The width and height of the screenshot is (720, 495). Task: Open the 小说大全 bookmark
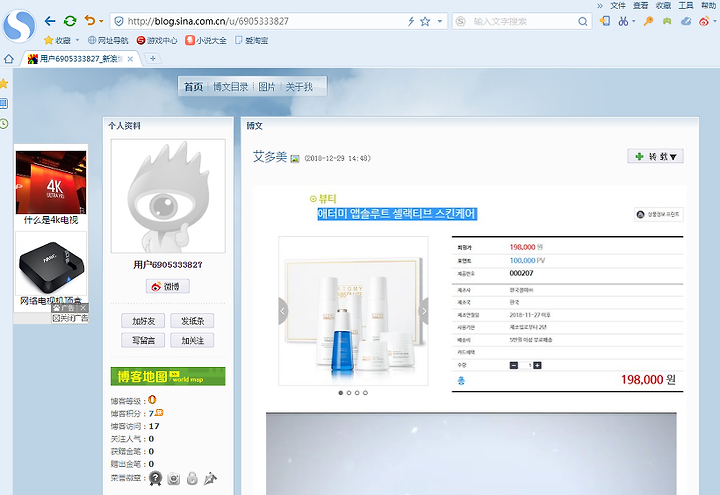pos(206,40)
